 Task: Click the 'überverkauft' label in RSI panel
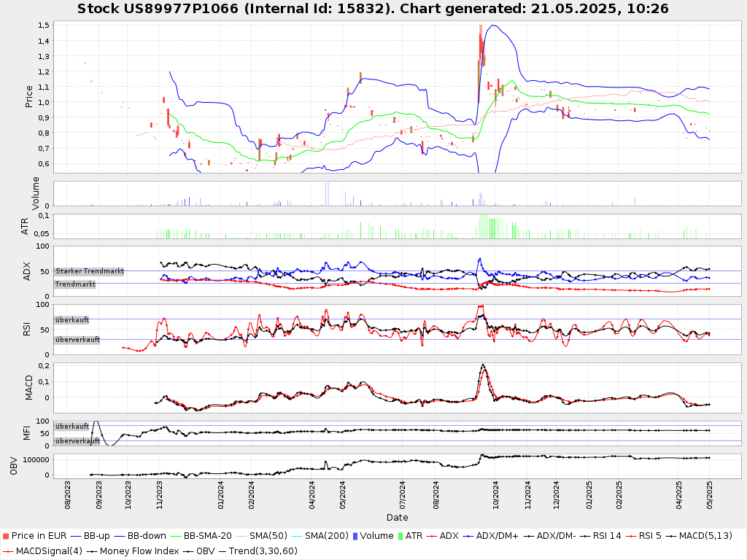pyautogui.click(x=77, y=340)
